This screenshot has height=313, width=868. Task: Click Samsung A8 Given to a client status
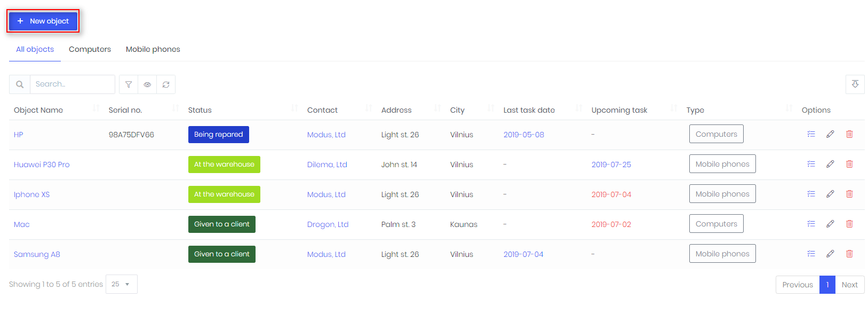pyautogui.click(x=222, y=254)
